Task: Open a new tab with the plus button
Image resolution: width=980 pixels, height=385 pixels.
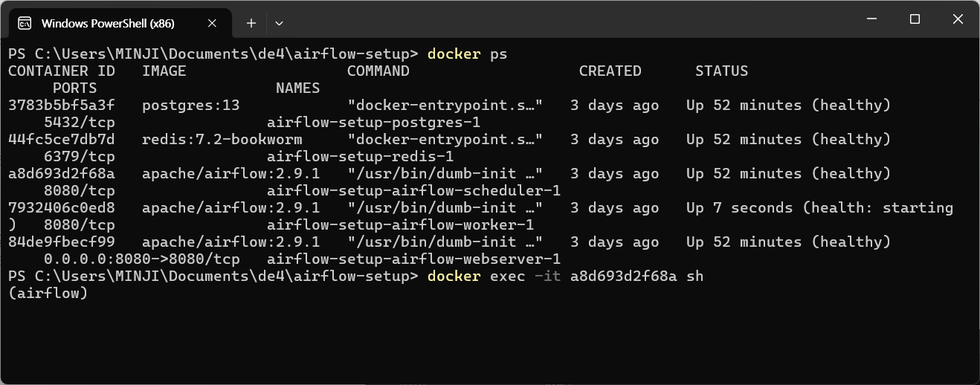Action: coord(251,23)
